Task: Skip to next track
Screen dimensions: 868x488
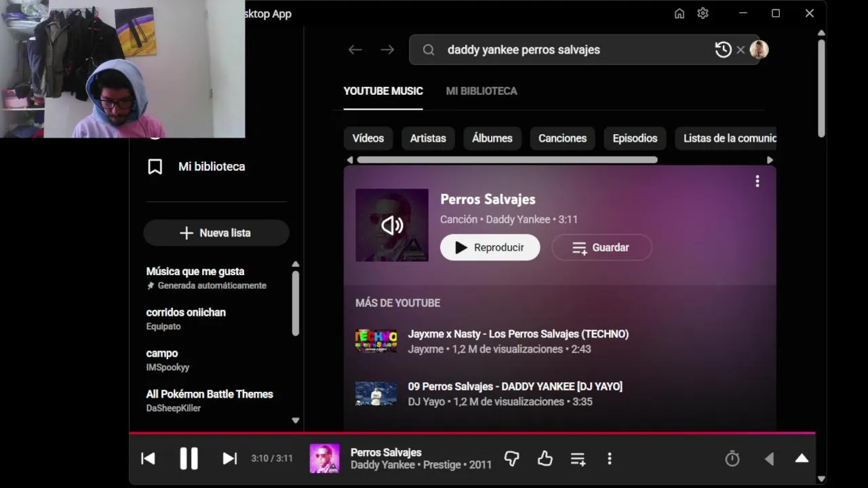Action: (x=230, y=459)
